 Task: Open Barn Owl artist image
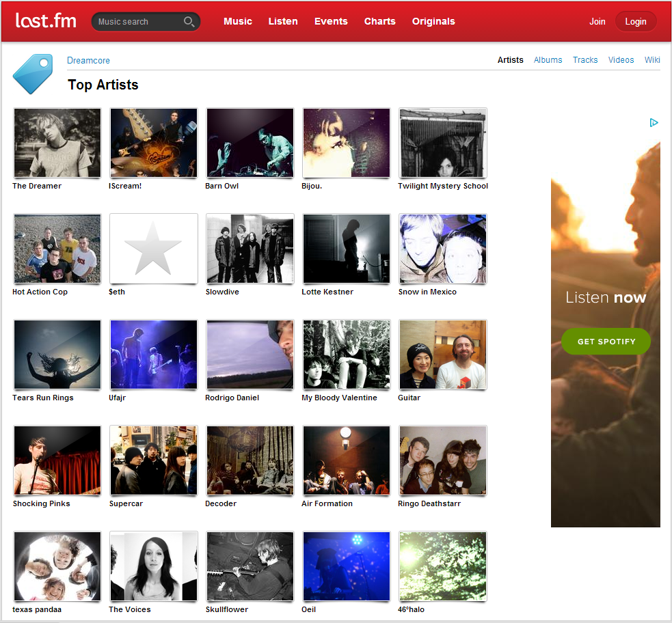(x=250, y=143)
